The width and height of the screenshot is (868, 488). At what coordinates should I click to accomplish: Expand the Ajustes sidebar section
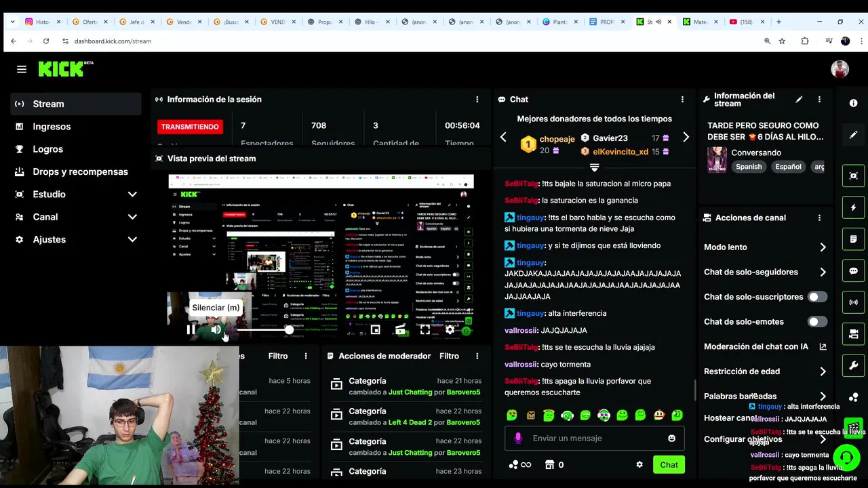click(x=76, y=239)
